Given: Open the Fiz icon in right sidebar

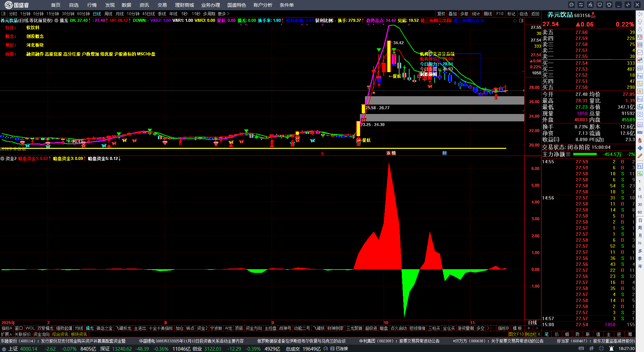Looking at the screenshot, I should [640, 99].
